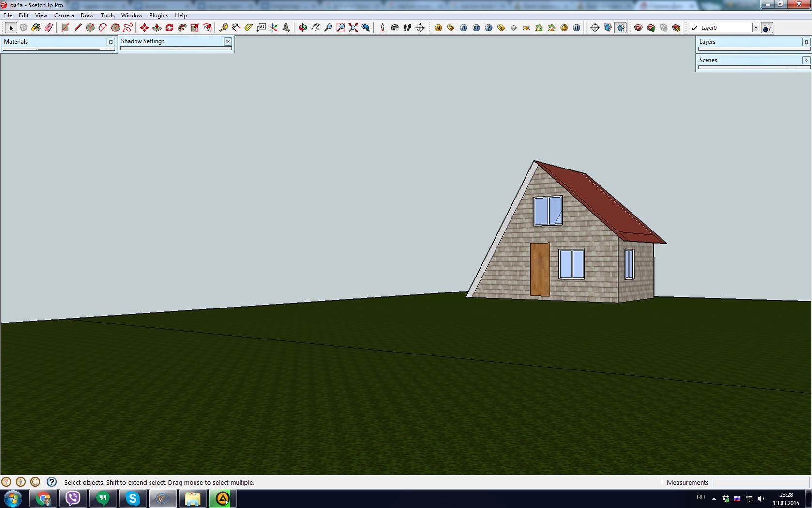Choose the Move tool
The image size is (812, 508).
(144, 28)
